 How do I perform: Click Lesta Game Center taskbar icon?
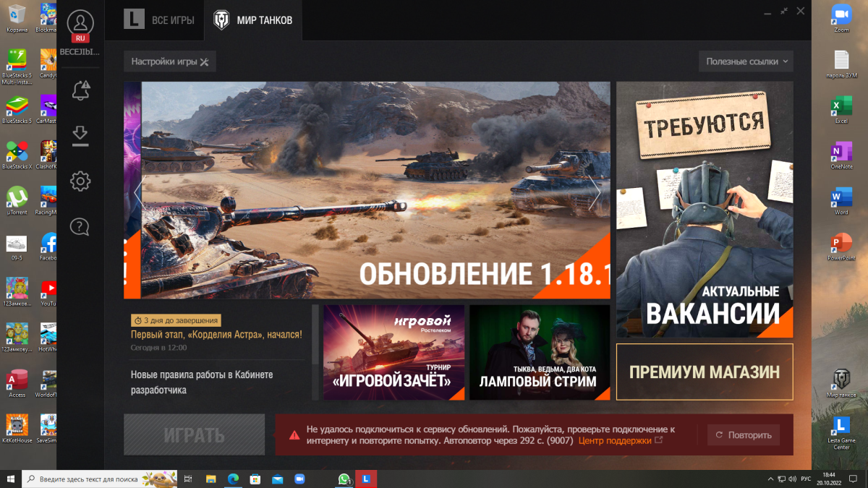coord(366,479)
